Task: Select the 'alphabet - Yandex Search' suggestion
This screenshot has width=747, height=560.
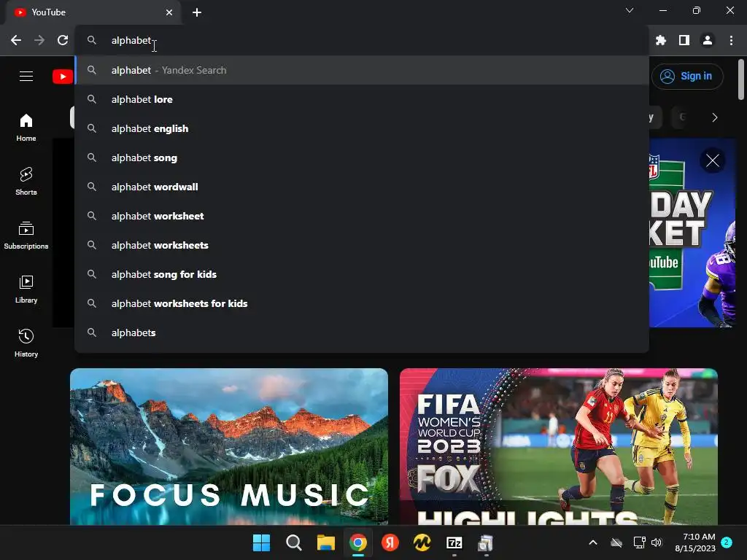Action: tap(362, 71)
